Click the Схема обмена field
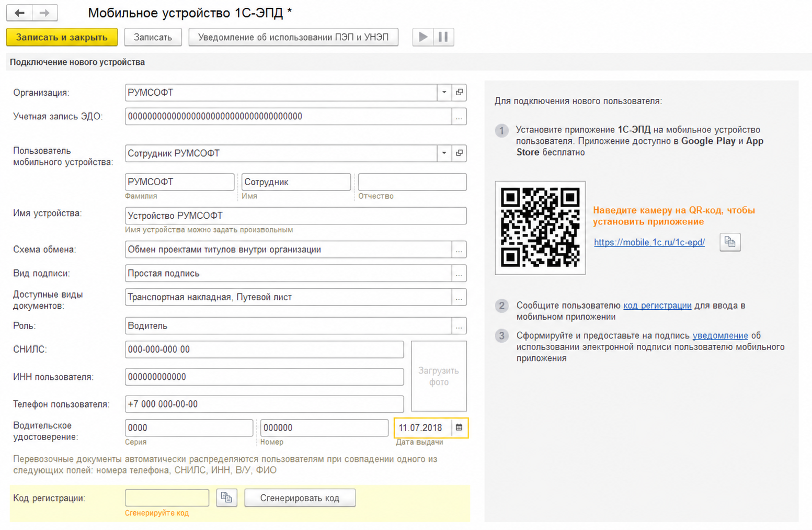Image resolution: width=812 pixels, height=530 pixels. pos(288,250)
